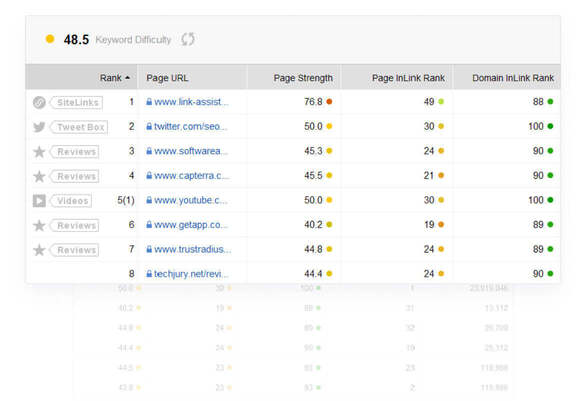Viewport: 586px width, 401px height.
Task: Click the Videos tag label
Action: click(x=71, y=201)
